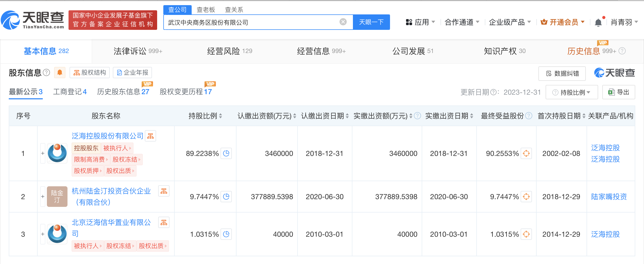Open pie chart icon next to 89.2238%
Image resolution: width=644 pixels, height=264 pixels.
tap(226, 153)
